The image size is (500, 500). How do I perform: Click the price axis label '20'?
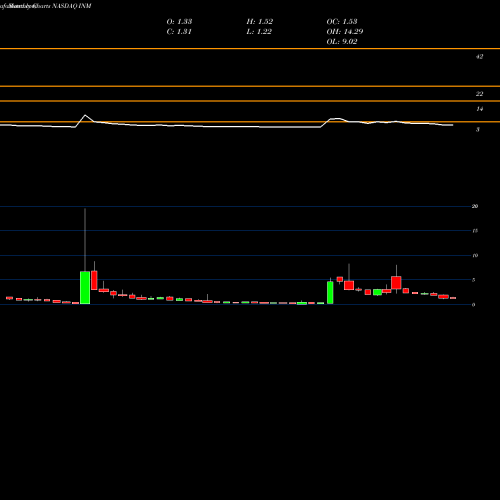click(x=475, y=206)
